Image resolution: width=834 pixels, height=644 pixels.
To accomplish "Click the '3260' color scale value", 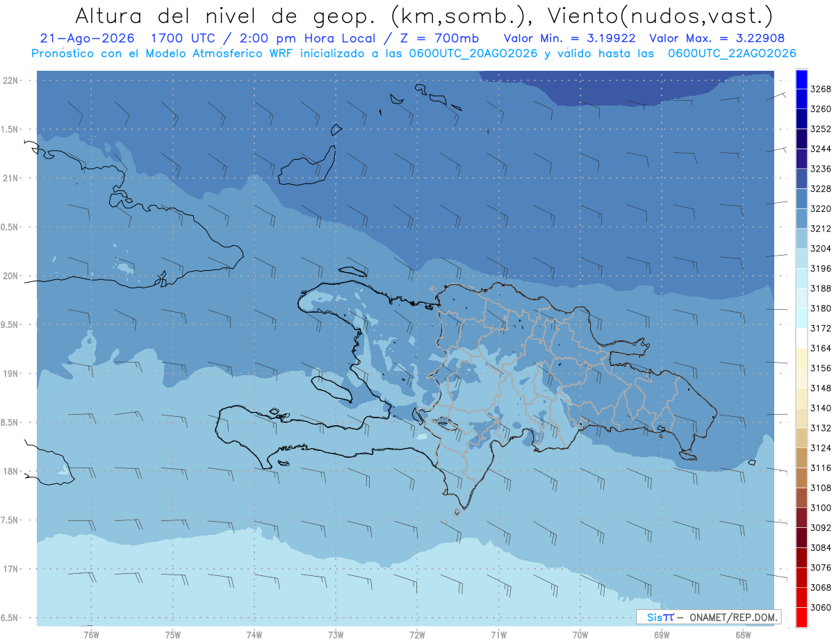I will pos(821,110).
